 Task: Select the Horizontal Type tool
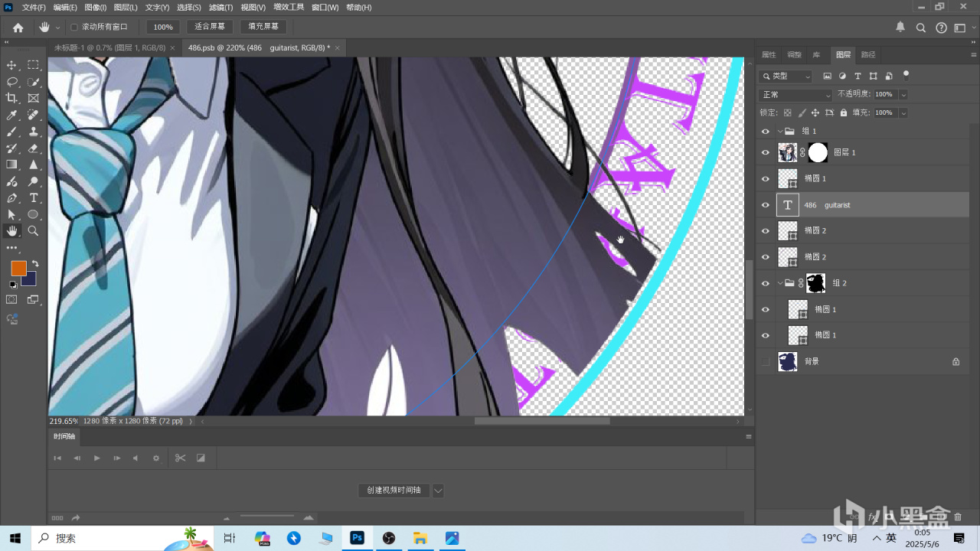(34, 198)
